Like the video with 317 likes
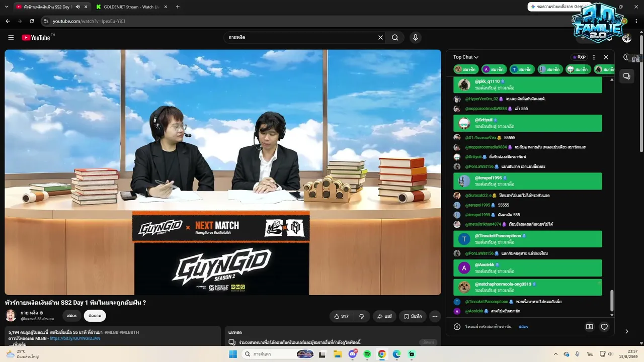Image resolution: width=644 pixels, height=362 pixels. click(x=341, y=316)
